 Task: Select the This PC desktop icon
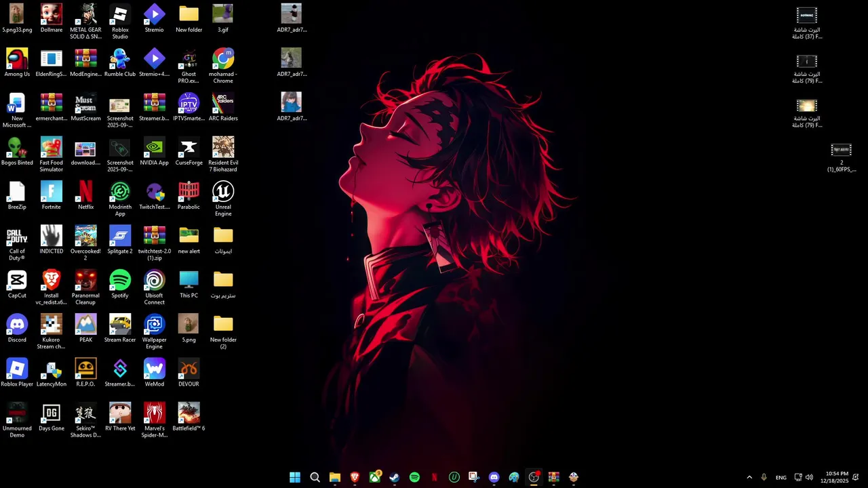coord(189,284)
